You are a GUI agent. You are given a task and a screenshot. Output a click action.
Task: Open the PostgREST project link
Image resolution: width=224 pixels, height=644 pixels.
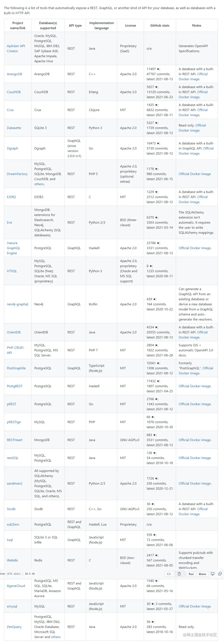coord(15,386)
